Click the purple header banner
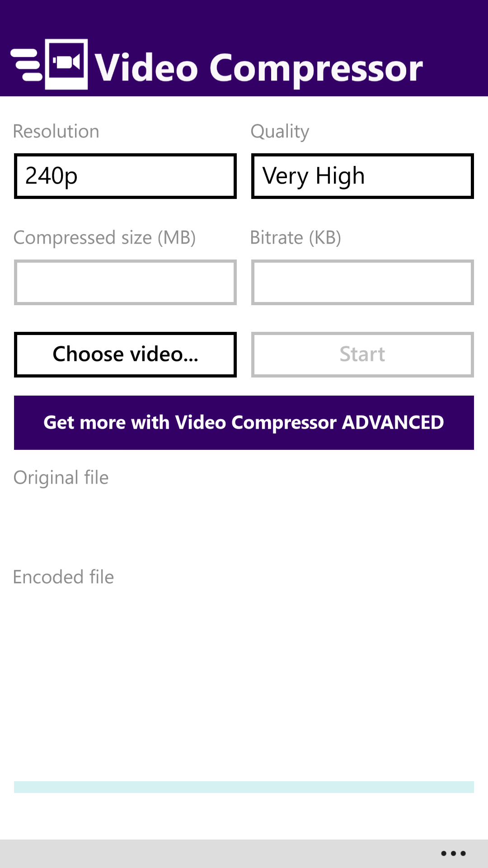 [244, 48]
